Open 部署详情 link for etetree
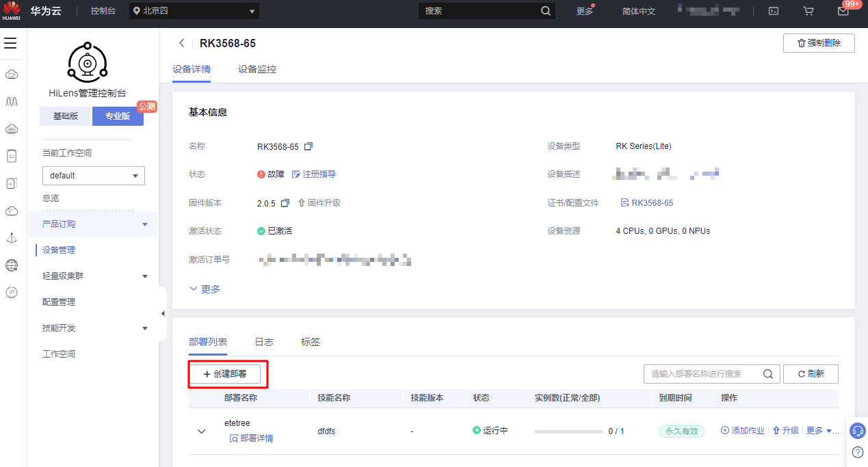This screenshot has height=467, width=868. click(x=252, y=438)
